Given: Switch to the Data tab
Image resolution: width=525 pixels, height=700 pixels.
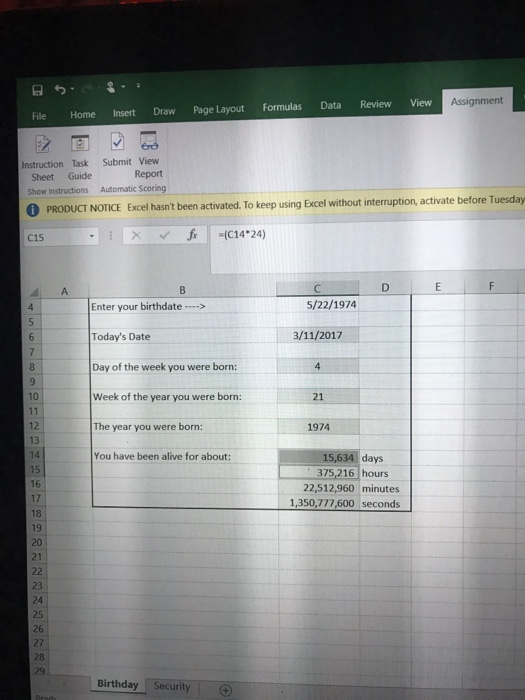Looking at the screenshot, I should 330,105.
